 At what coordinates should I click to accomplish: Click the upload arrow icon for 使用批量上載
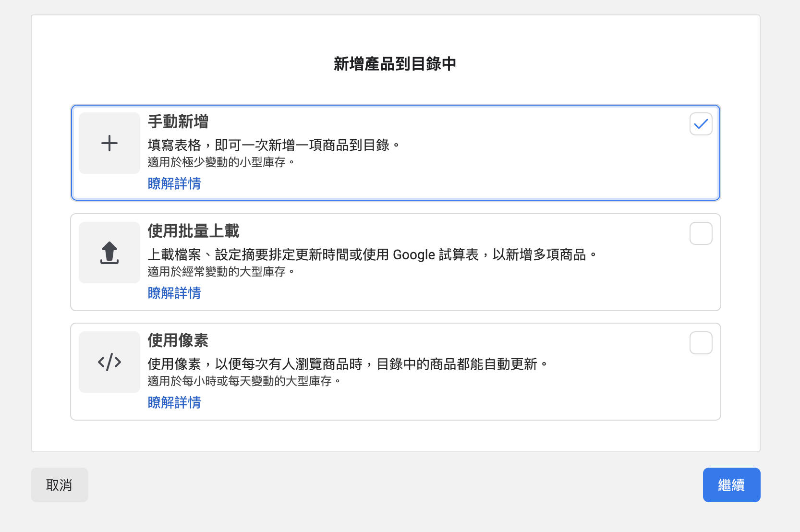click(x=109, y=253)
